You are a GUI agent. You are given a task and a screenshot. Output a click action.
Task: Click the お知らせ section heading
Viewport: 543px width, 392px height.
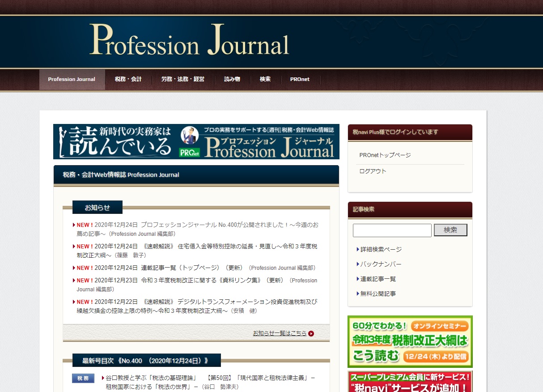click(98, 207)
